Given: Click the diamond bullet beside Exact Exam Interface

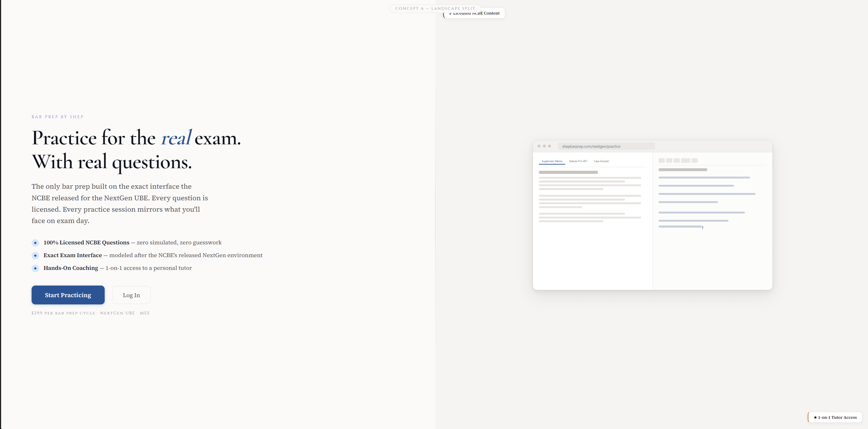Looking at the screenshot, I should pos(35,256).
